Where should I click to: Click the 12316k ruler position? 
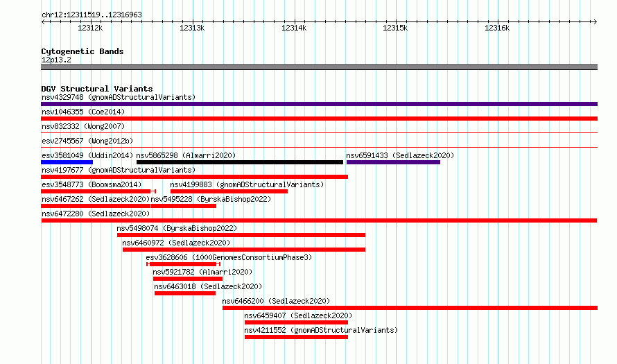coord(497,28)
